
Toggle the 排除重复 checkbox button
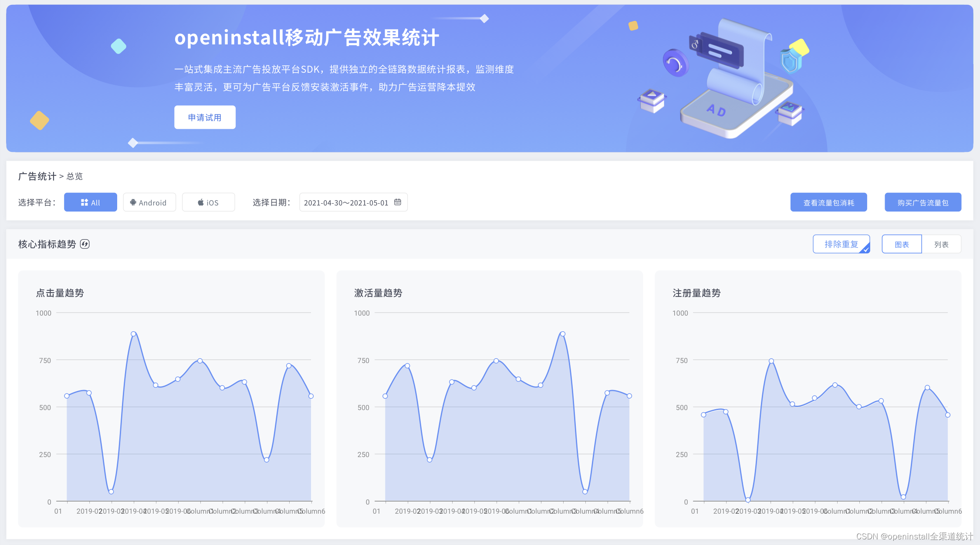tap(841, 244)
